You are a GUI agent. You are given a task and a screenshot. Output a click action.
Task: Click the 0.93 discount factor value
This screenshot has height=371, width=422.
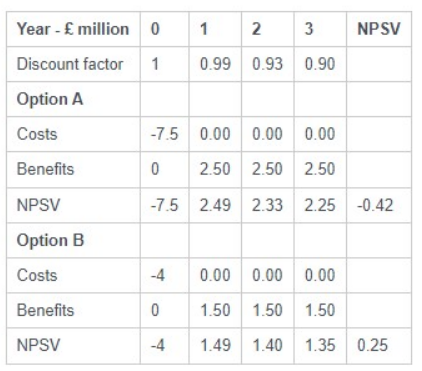[x=268, y=64]
